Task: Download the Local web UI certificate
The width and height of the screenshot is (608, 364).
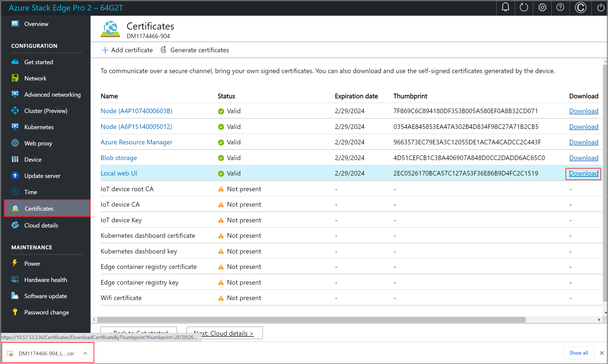Action: (x=583, y=173)
